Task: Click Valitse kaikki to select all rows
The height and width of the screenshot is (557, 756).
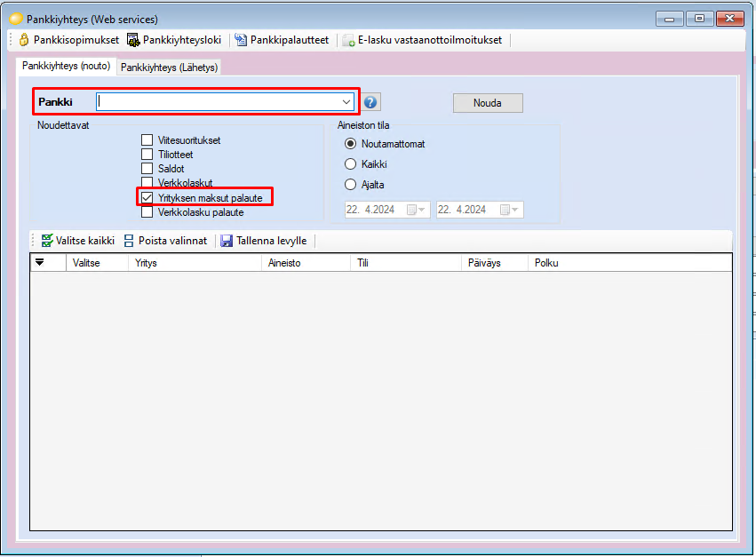Action: coord(77,241)
